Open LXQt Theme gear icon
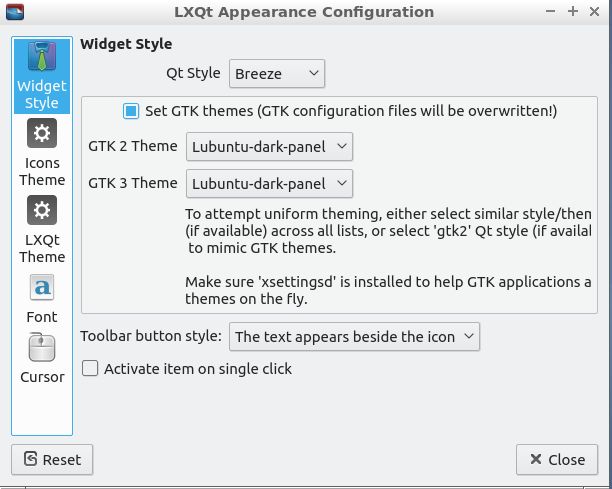 click(x=42, y=210)
